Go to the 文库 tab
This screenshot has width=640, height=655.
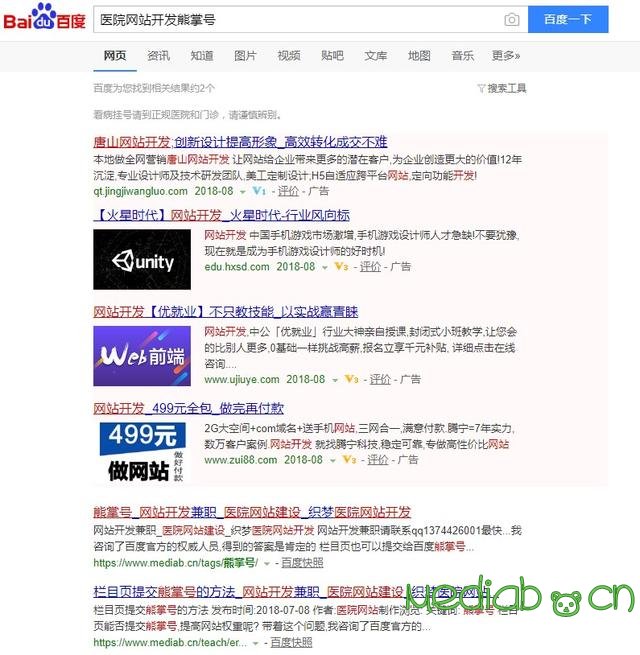pyautogui.click(x=376, y=56)
